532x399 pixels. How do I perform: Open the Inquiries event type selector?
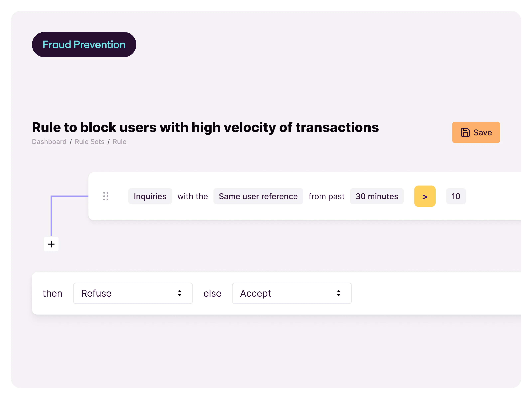click(x=150, y=196)
